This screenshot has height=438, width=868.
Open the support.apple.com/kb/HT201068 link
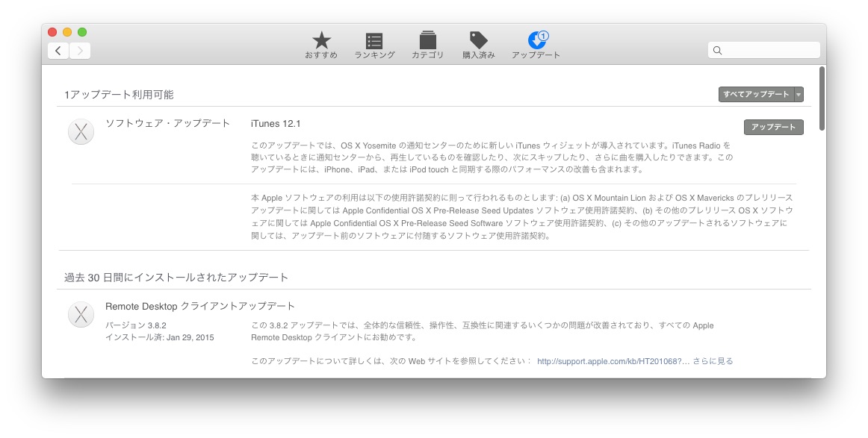(613, 361)
